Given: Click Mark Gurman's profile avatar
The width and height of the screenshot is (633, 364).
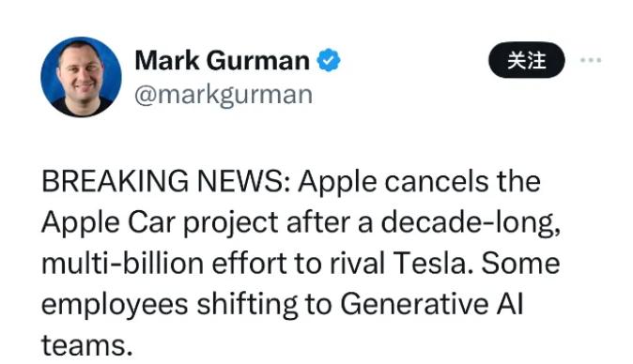Looking at the screenshot, I should [81, 77].
